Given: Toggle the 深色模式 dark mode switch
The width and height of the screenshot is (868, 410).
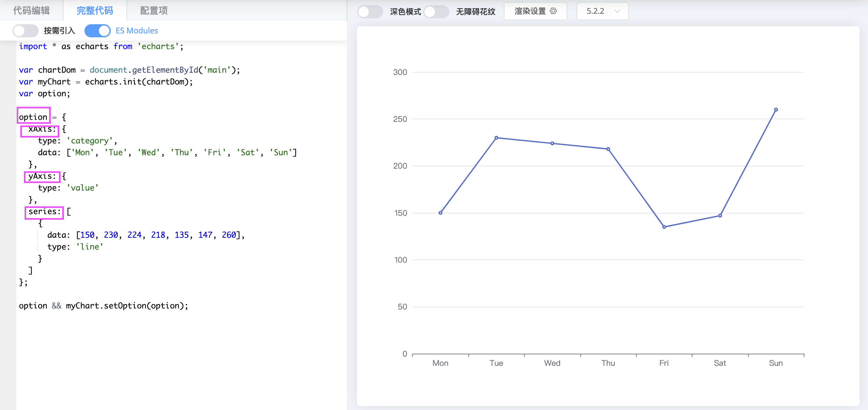Looking at the screenshot, I should [x=370, y=12].
